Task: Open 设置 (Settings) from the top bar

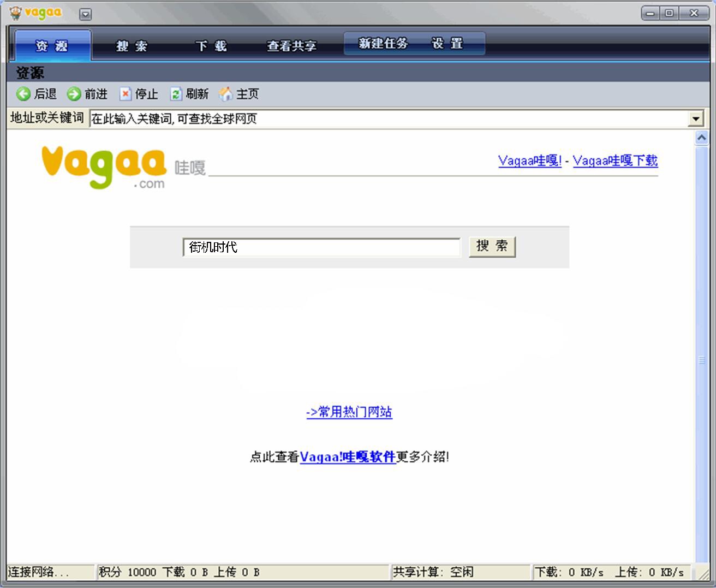Action: tap(448, 43)
